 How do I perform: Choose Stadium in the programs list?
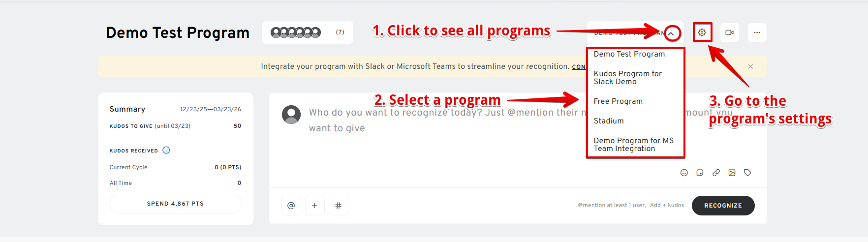pyautogui.click(x=609, y=121)
